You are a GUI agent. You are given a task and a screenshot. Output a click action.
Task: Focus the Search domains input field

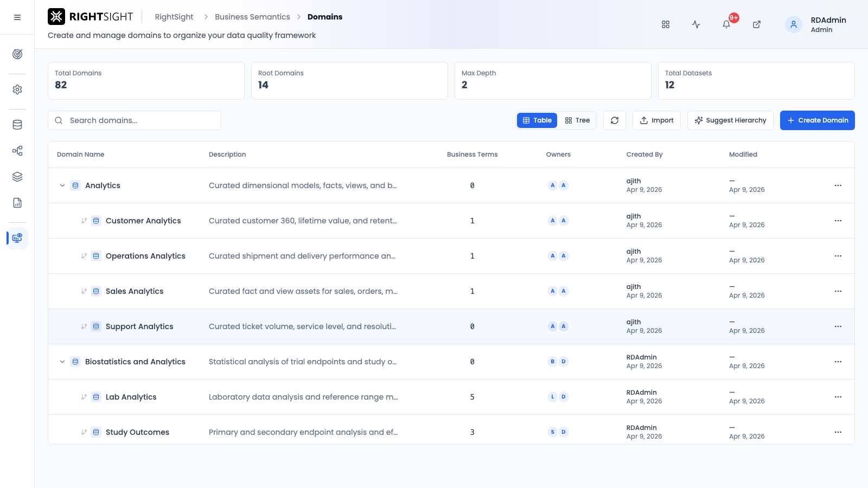click(135, 120)
